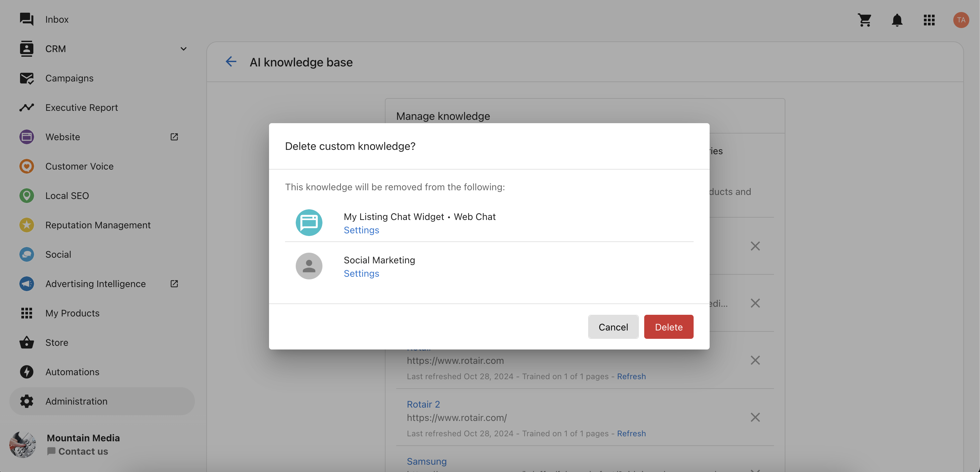Click the Executive Report chart icon
The width and height of the screenshot is (980, 472).
pos(27,107)
